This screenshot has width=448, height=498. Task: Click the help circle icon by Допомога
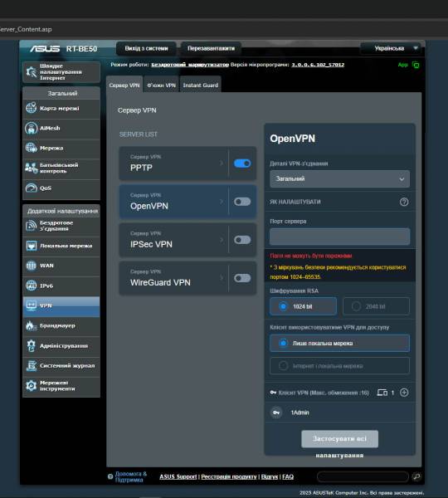[110, 476]
